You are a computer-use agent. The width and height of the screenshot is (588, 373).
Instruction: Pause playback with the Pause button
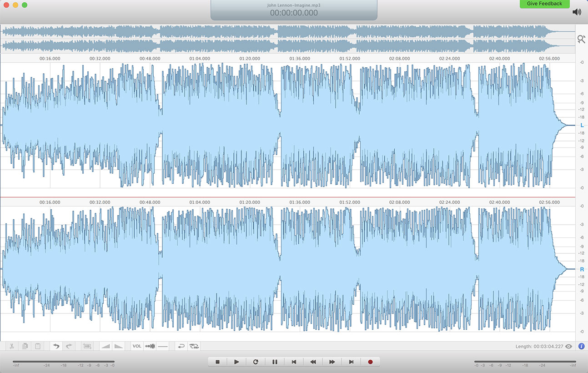275,362
